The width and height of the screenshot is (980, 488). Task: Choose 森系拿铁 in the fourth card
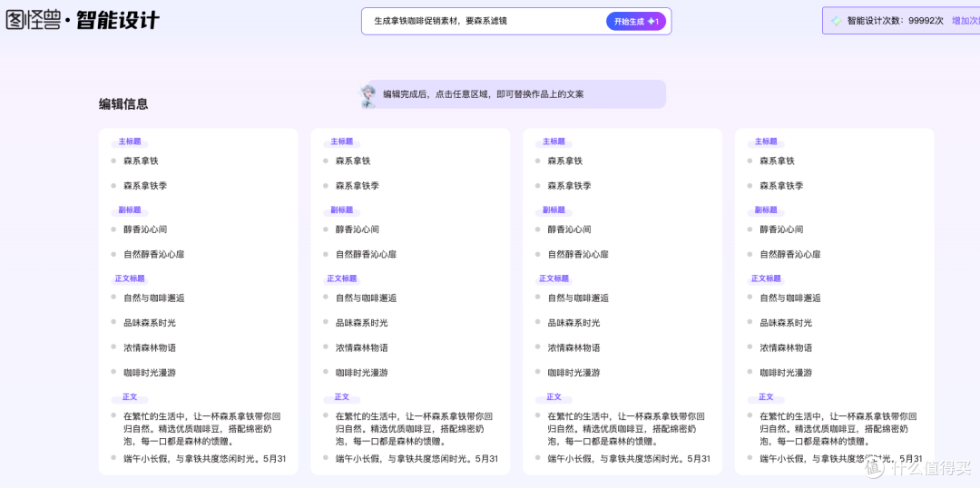coord(777,161)
